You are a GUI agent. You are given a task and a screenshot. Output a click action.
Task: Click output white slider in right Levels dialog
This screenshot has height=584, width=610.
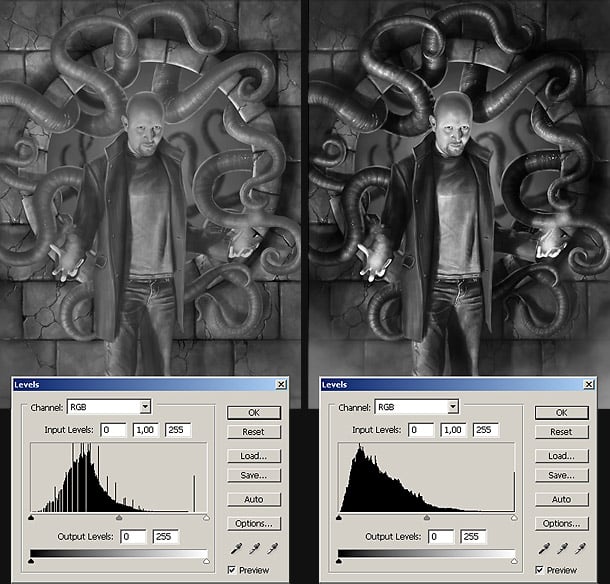point(514,561)
